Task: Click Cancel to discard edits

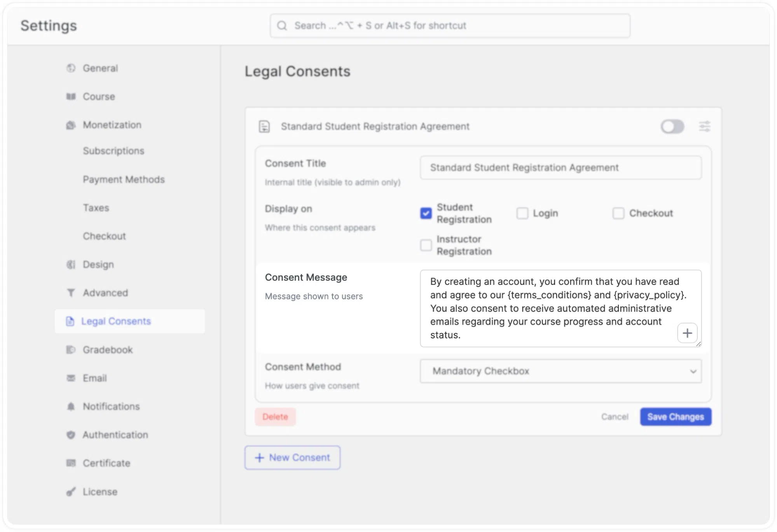Action: pyautogui.click(x=615, y=417)
